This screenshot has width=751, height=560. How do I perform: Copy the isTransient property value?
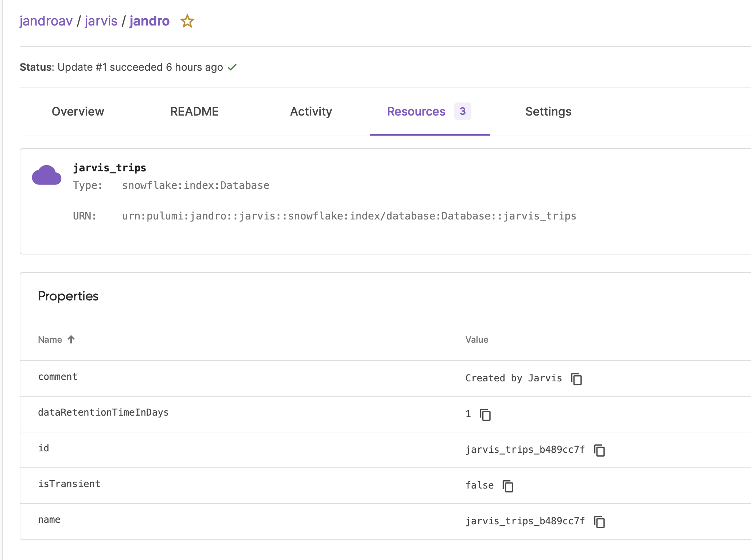(x=508, y=486)
